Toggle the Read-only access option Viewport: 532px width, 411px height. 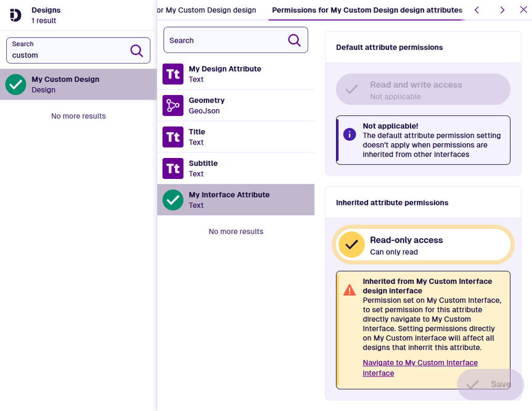coord(423,245)
